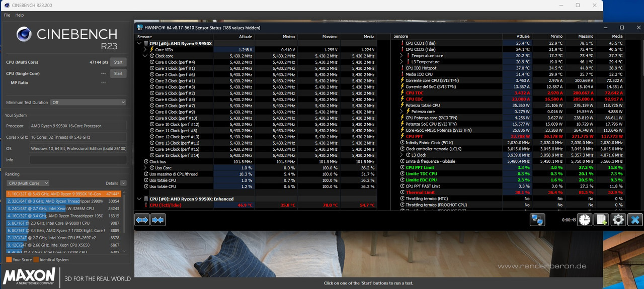Click the Details dropdown arrow in Ranking
This screenshot has width=644, height=289.
pos(123,183)
